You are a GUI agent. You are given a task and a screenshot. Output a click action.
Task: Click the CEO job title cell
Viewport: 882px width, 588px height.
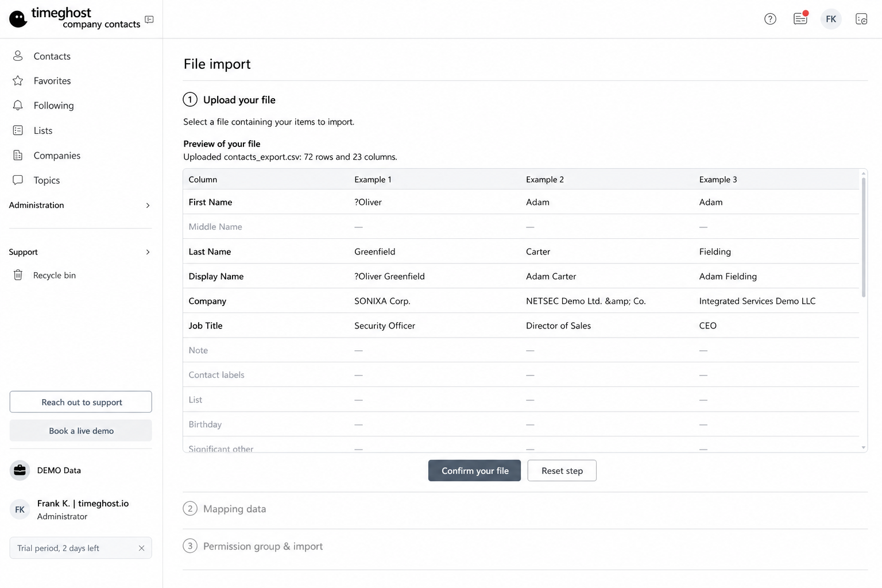[708, 326]
